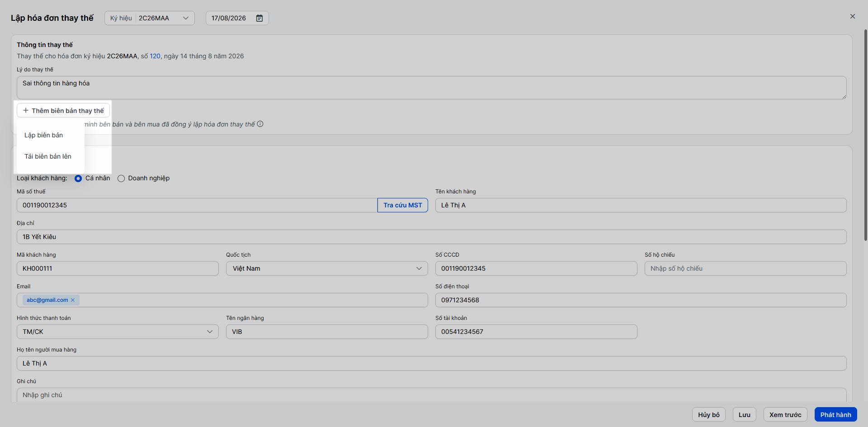Click the Tra cứu MST button

coord(403,205)
